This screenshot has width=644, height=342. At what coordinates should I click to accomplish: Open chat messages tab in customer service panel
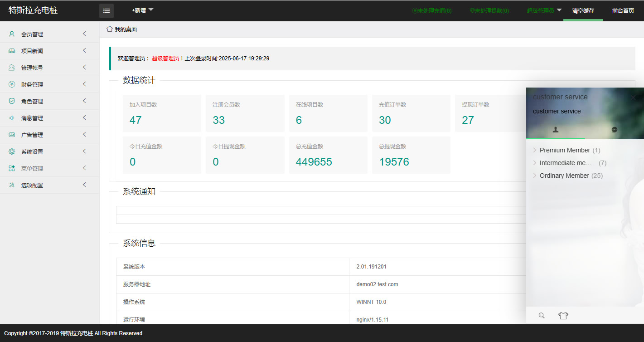coord(615,130)
